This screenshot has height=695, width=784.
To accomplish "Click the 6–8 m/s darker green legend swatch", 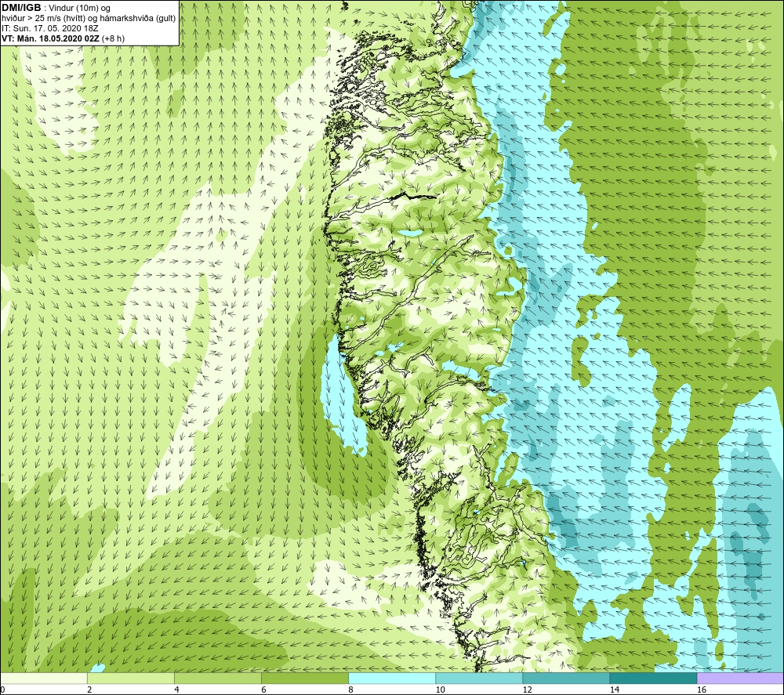I will pyautogui.click(x=305, y=678).
